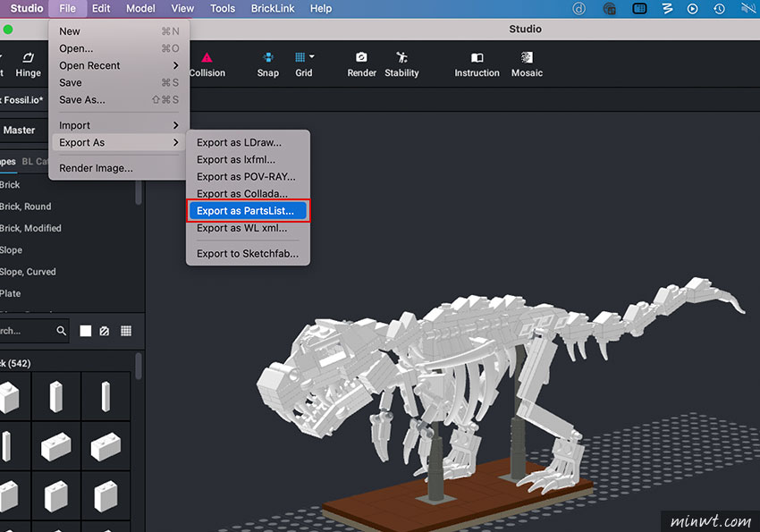
Task: Click the Master palette tab
Action: [x=19, y=130]
